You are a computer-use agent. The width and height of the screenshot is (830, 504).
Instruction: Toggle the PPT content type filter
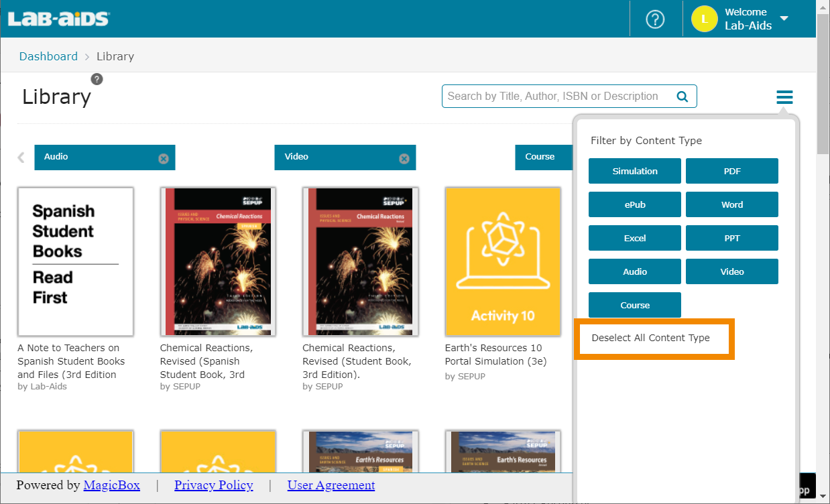731,238
